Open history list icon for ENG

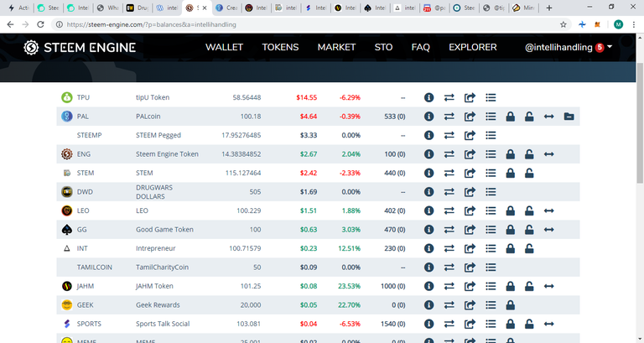pos(491,154)
